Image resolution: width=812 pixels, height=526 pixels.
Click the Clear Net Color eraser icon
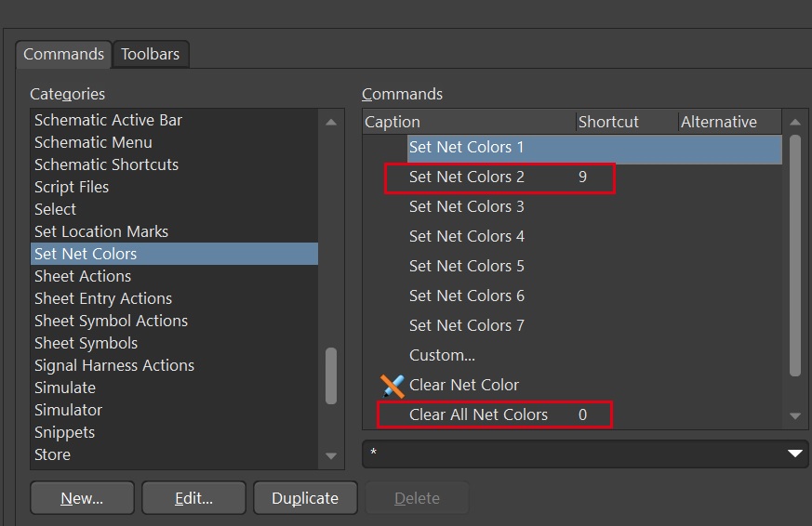tap(392, 386)
